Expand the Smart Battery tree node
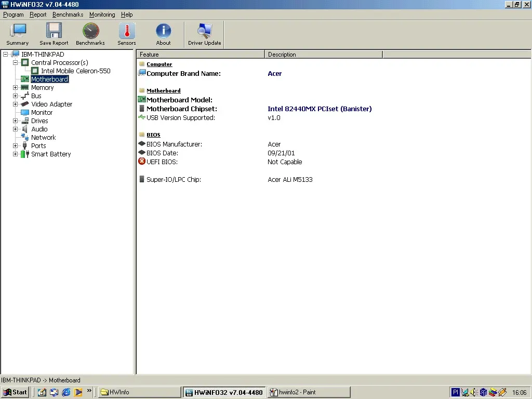The height and width of the screenshot is (399, 532). 15,154
